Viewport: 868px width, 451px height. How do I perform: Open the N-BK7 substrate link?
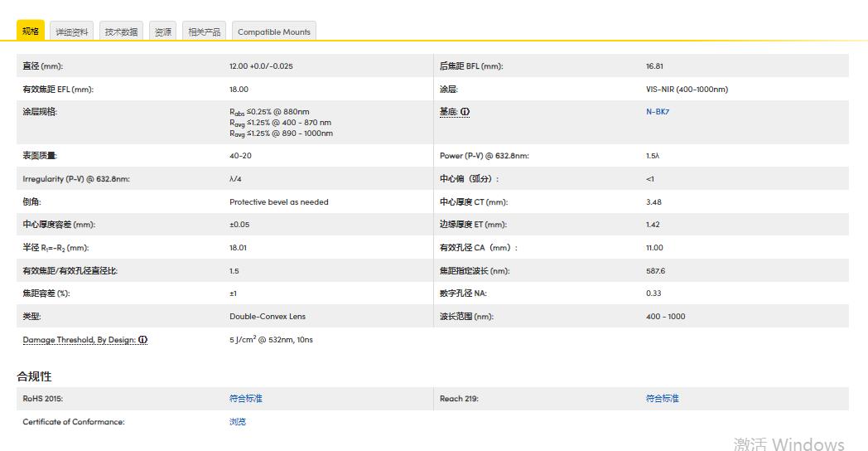657,111
